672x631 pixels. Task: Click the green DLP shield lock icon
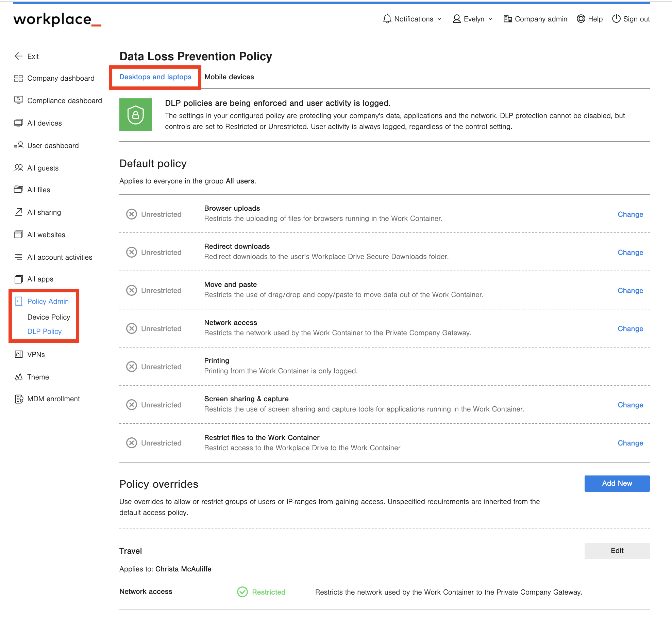135,115
